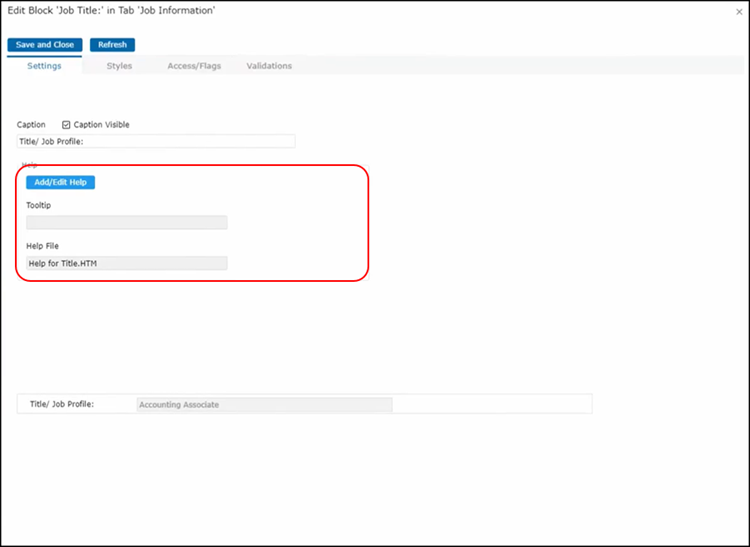This screenshot has height=547, width=750.
Task: Click the Caption Visible label text
Action: (x=102, y=125)
